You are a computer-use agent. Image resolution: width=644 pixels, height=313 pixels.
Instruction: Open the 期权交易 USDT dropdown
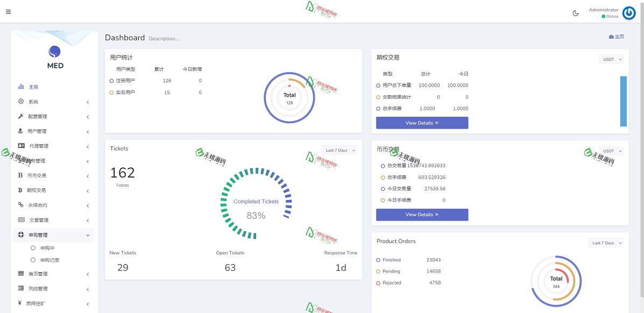click(x=611, y=59)
